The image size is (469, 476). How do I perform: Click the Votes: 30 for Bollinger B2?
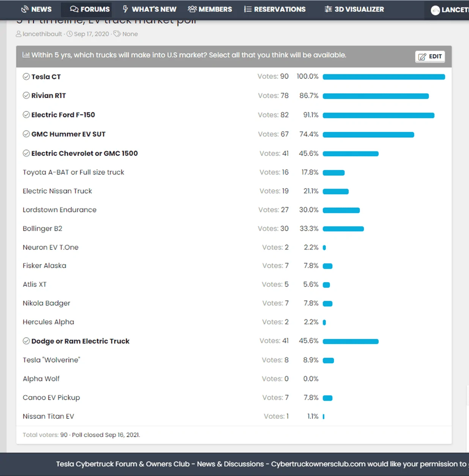coord(273,228)
